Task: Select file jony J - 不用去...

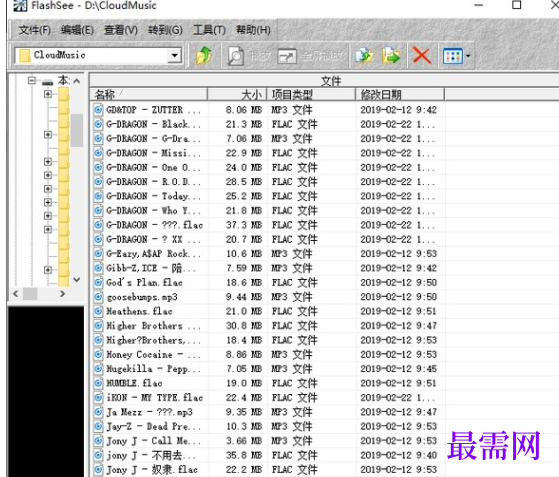Action: [x=151, y=455]
